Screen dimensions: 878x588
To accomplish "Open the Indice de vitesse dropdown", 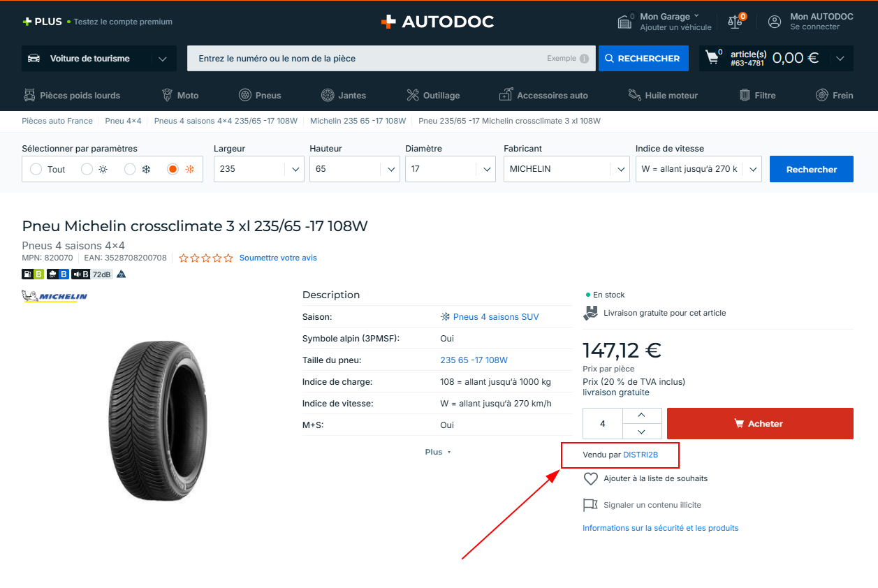I will pyautogui.click(x=698, y=169).
